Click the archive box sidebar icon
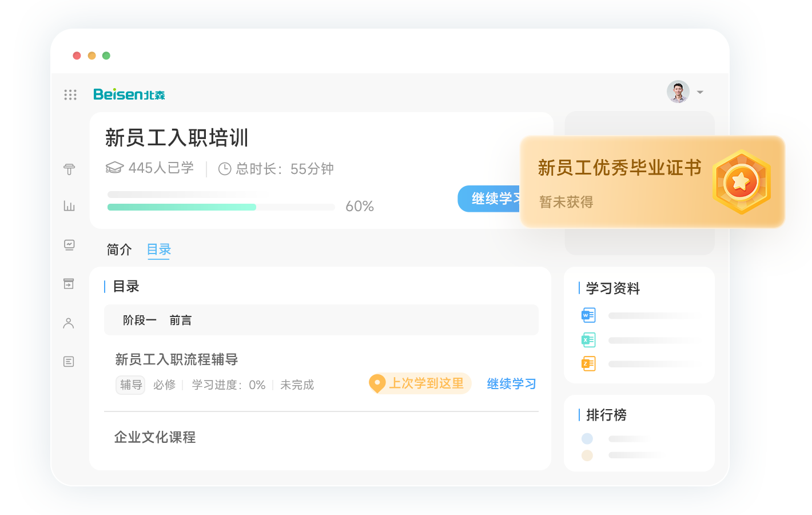 69,284
